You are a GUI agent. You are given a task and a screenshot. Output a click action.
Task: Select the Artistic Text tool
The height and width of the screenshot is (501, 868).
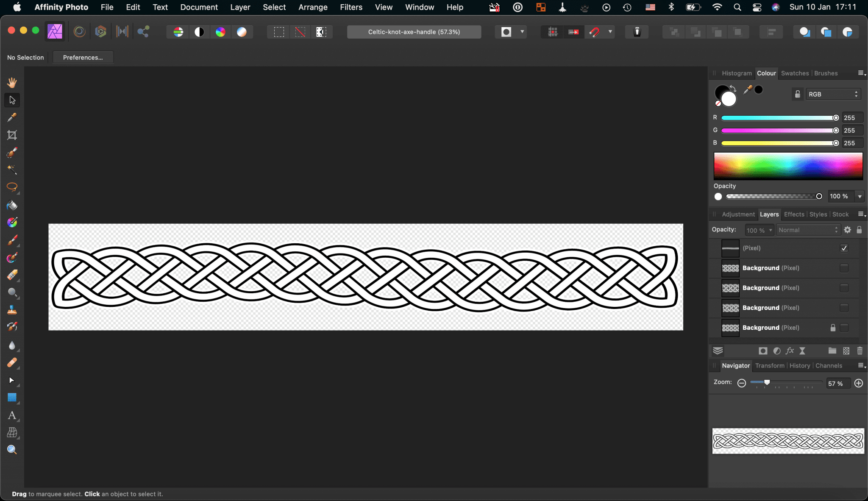click(x=12, y=415)
